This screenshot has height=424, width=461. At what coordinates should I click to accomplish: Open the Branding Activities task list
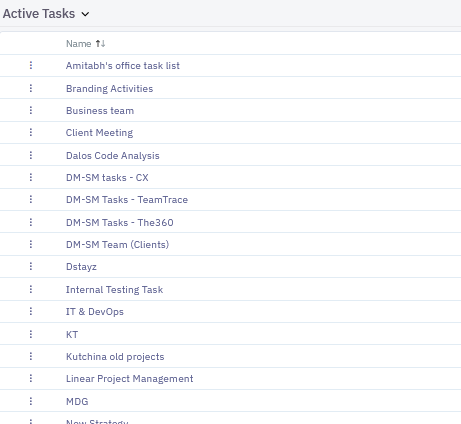point(109,89)
